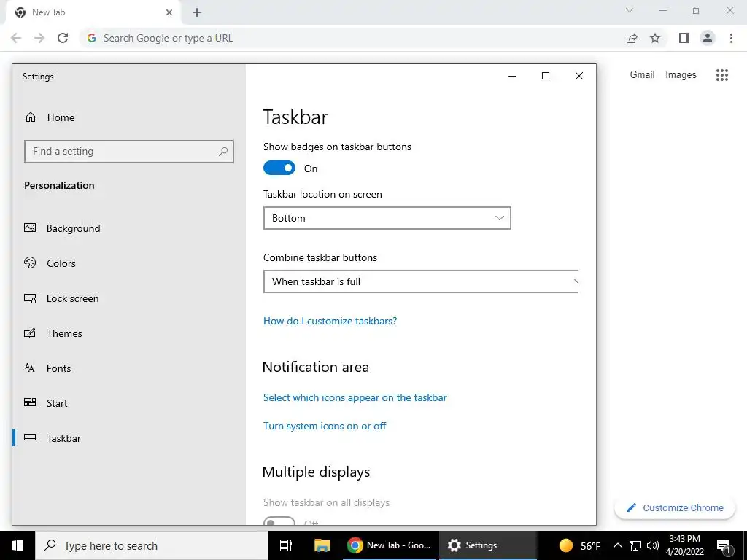
Task: Minimize the Settings window
Action: [x=512, y=76]
